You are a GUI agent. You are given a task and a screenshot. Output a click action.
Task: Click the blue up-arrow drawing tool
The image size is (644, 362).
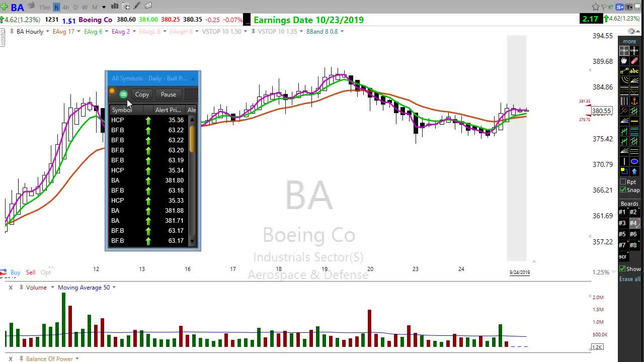(634, 171)
